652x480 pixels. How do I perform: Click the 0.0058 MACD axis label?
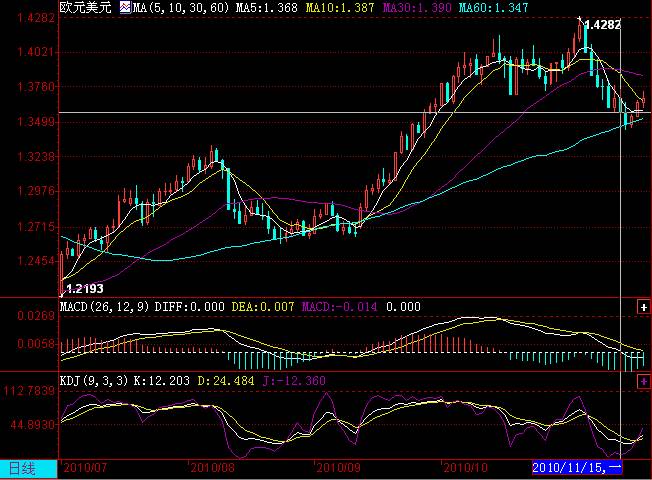pyautogui.click(x=36, y=344)
